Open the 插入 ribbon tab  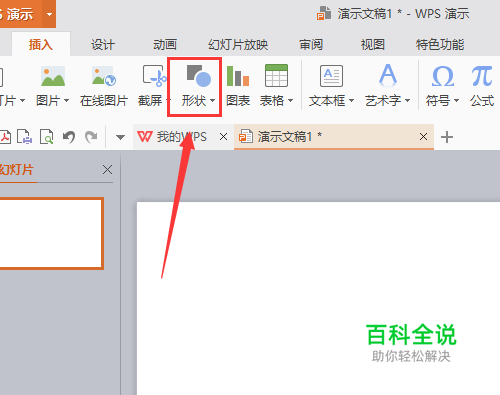pyautogui.click(x=41, y=44)
